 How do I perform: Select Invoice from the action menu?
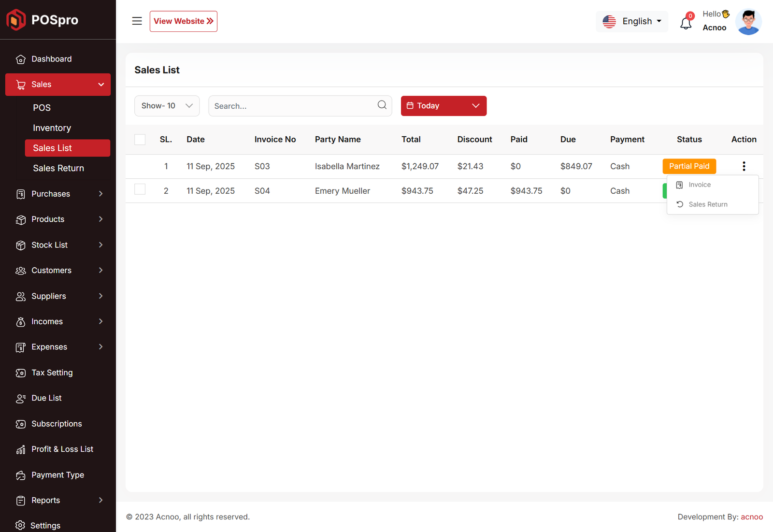pos(699,185)
